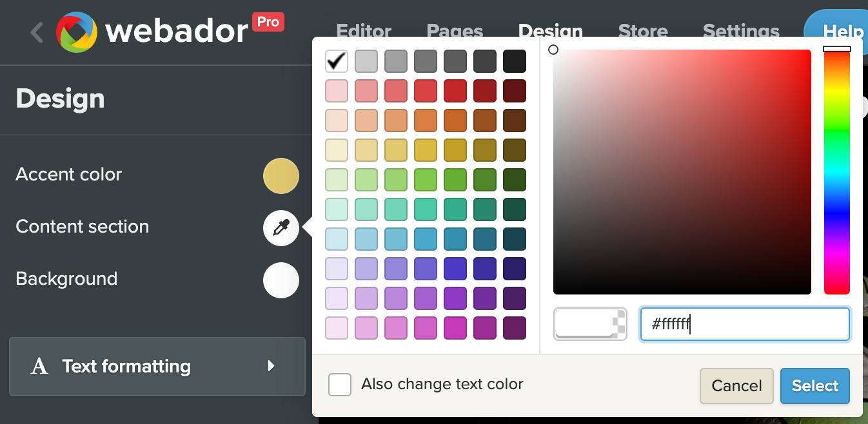This screenshot has width=868, height=424.
Task: Click the Text formatting letter A icon
Action: 39,367
